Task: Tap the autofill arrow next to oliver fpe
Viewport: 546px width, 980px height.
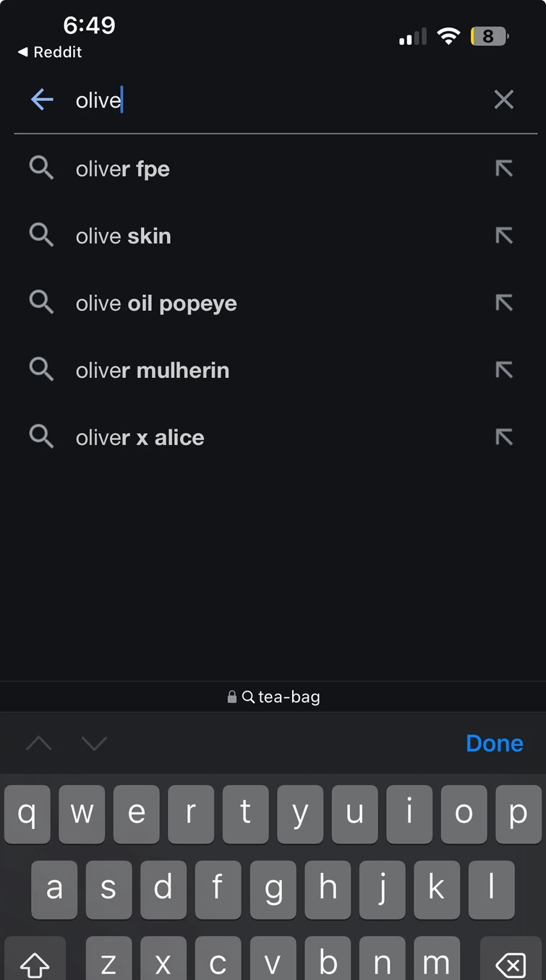Action: [504, 168]
